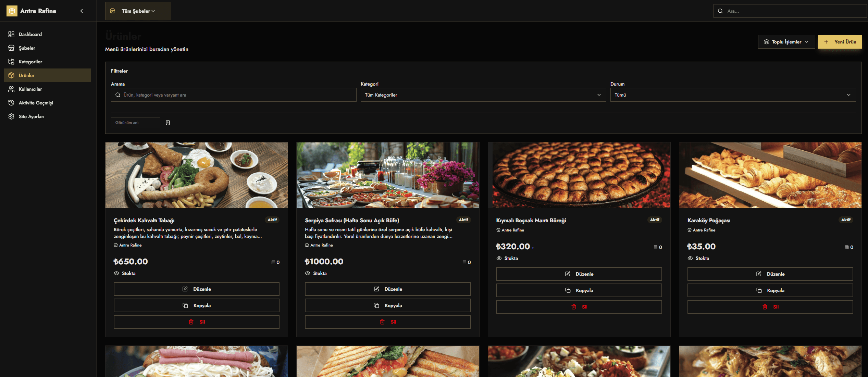The height and width of the screenshot is (377, 868).
Task: Click the ₺1000.00 price
Action: pyautogui.click(x=324, y=262)
